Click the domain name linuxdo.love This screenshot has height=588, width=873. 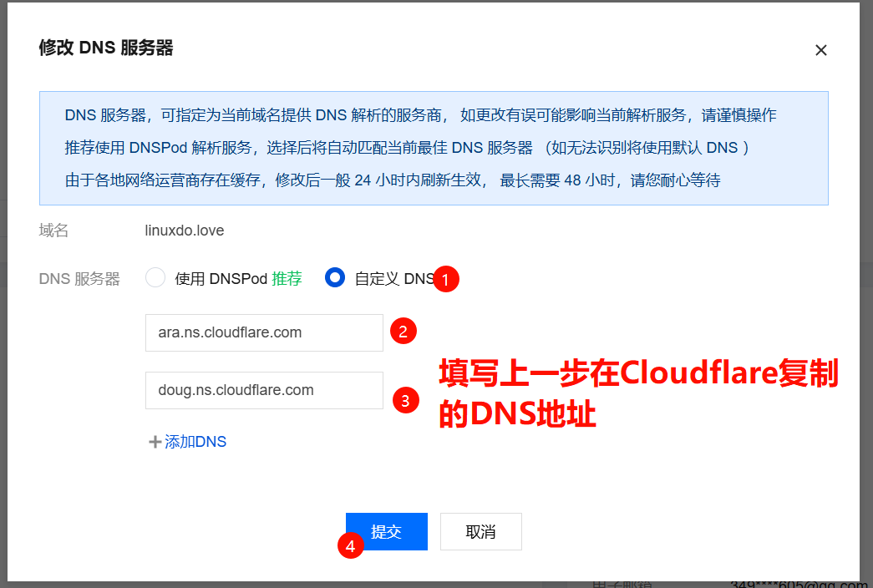pos(185,231)
